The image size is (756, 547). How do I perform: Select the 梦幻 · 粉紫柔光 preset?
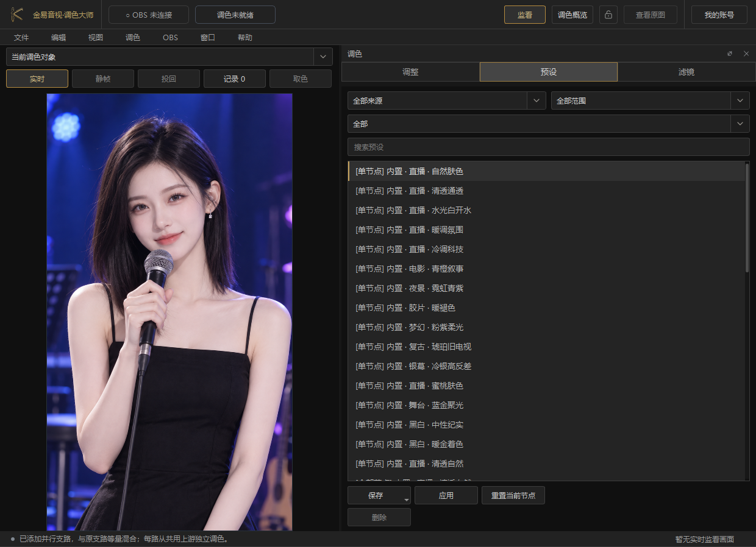click(546, 327)
